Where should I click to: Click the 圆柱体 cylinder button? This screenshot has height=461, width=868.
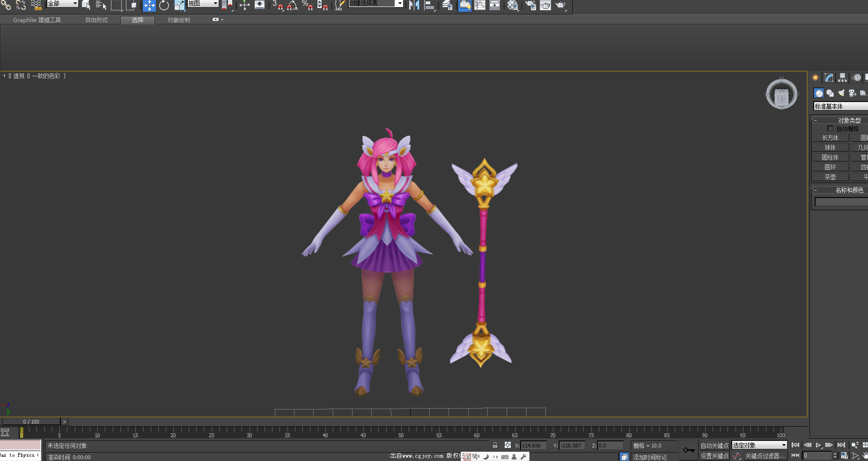tap(830, 157)
